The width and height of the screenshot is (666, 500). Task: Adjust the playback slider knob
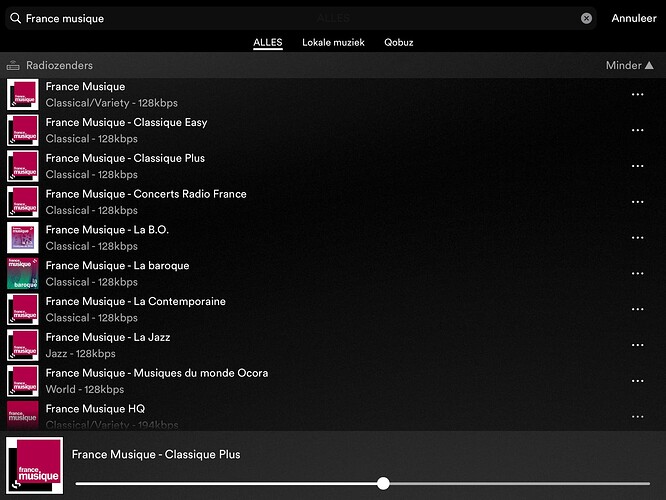383,483
